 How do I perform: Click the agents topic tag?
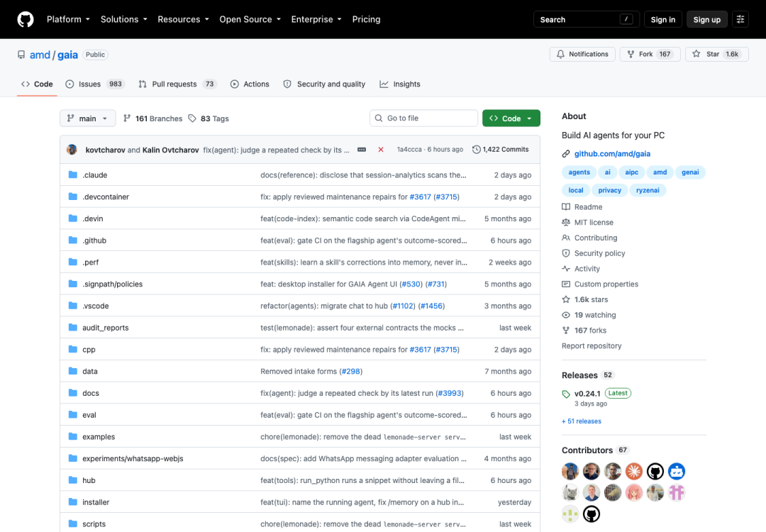579,172
